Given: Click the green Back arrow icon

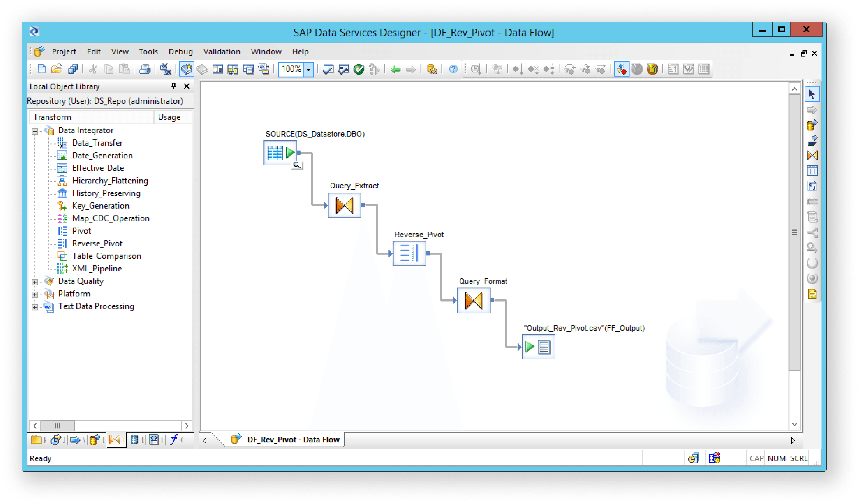Looking at the screenshot, I should [x=395, y=69].
